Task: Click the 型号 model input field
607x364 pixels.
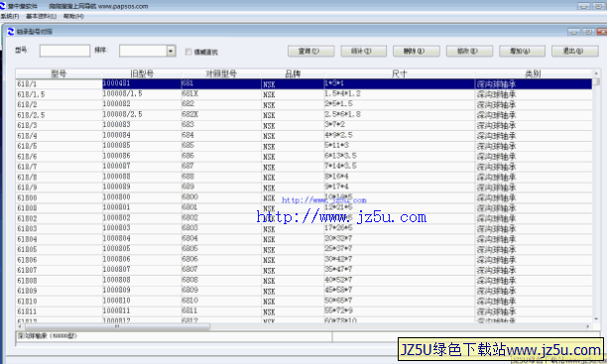Action: click(64, 51)
